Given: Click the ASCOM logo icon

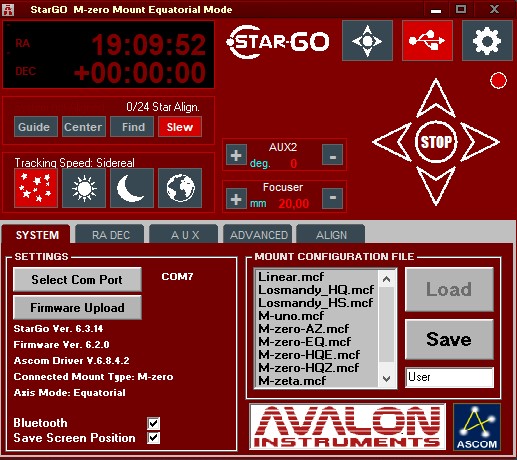Looking at the screenshot, I should pyautogui.click(x=477, y=427).
